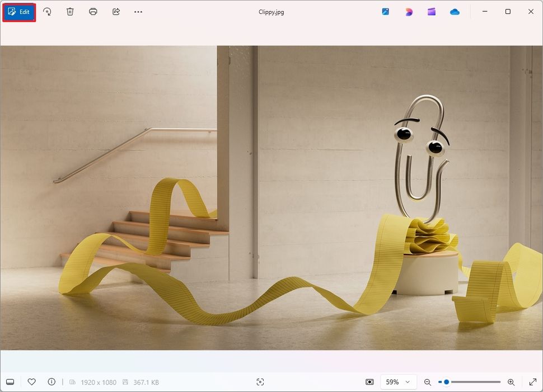Screen dimensions: 543x392
Task: Upload the photo to OneDrive
Action: 454,11
